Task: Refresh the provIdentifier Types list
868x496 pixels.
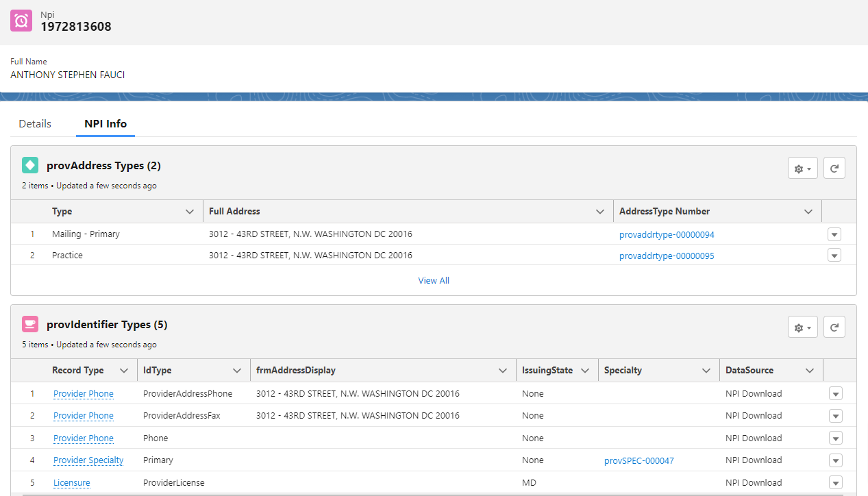Action: pyautogui.click(x=834, y=327)
